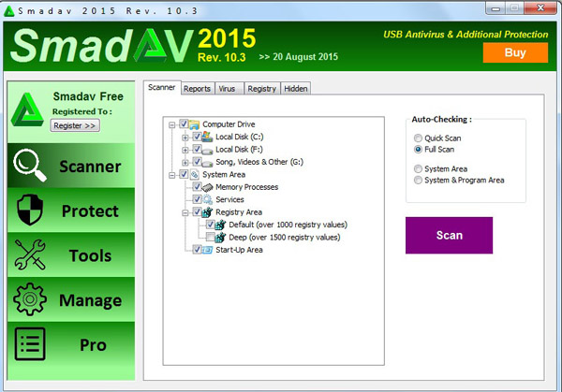
Task: Uncheck the Start-Up Area checkbox
Action: tap(197, 249)
